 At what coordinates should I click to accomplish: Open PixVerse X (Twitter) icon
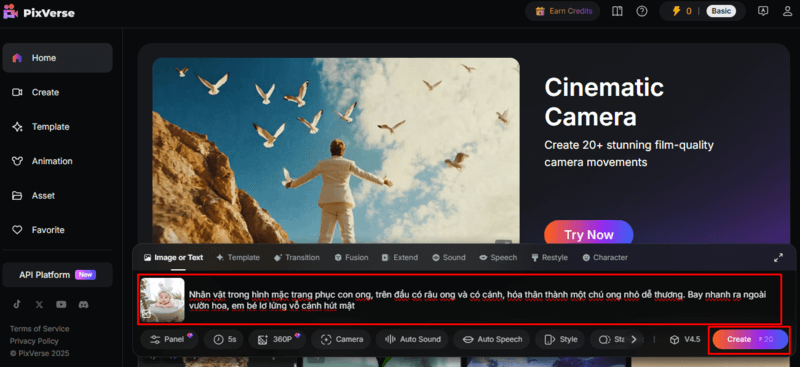click(x=39, y=305)
